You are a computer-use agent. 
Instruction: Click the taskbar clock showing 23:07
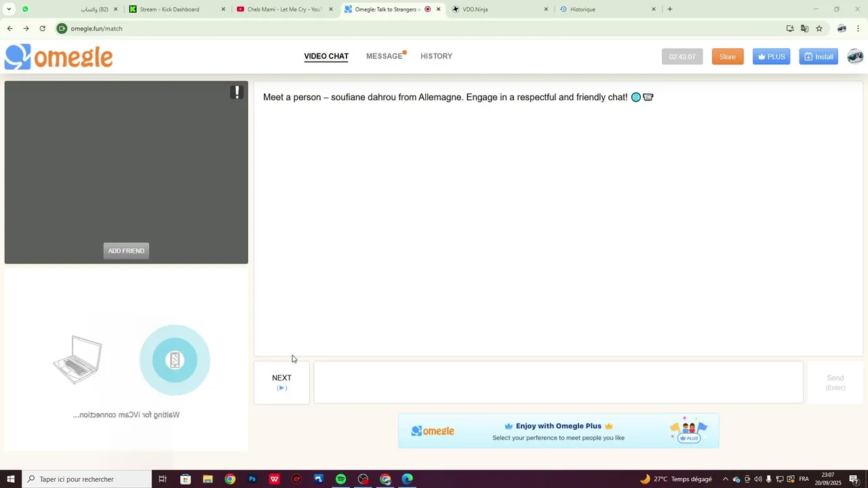827,479
